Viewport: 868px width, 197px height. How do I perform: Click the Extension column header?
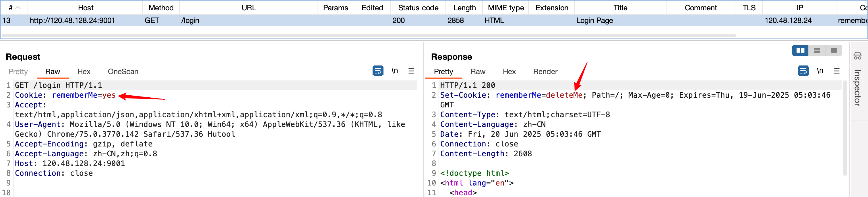[x=552, y=8]
